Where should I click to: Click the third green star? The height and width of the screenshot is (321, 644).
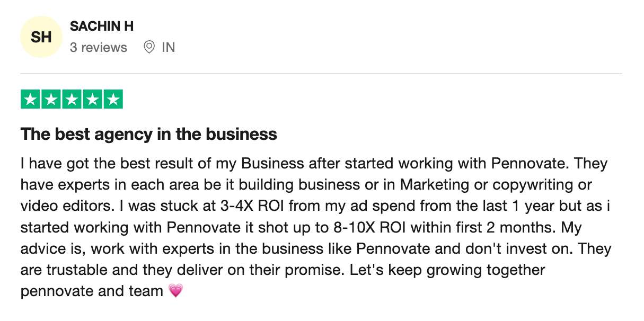(72, 100)
